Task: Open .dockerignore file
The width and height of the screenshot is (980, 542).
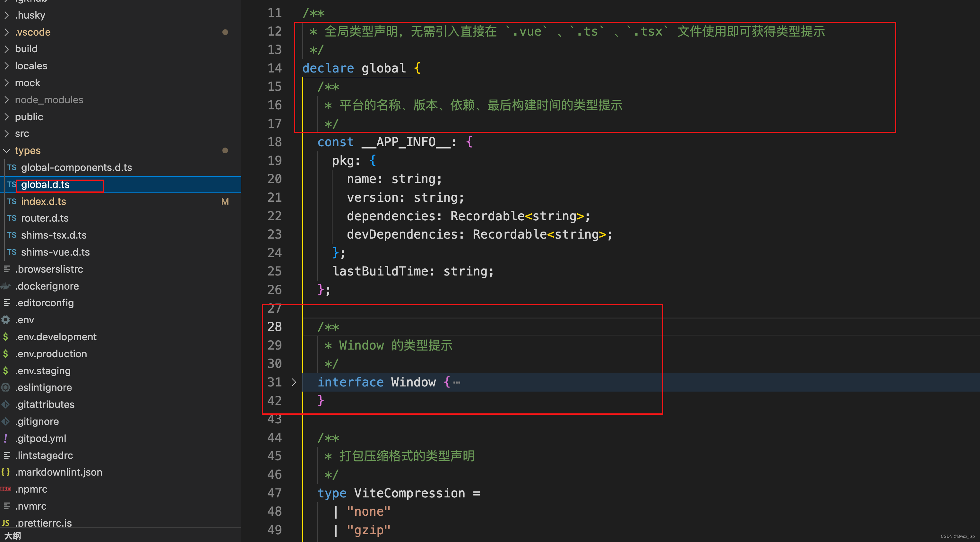Action: [47, 286]
